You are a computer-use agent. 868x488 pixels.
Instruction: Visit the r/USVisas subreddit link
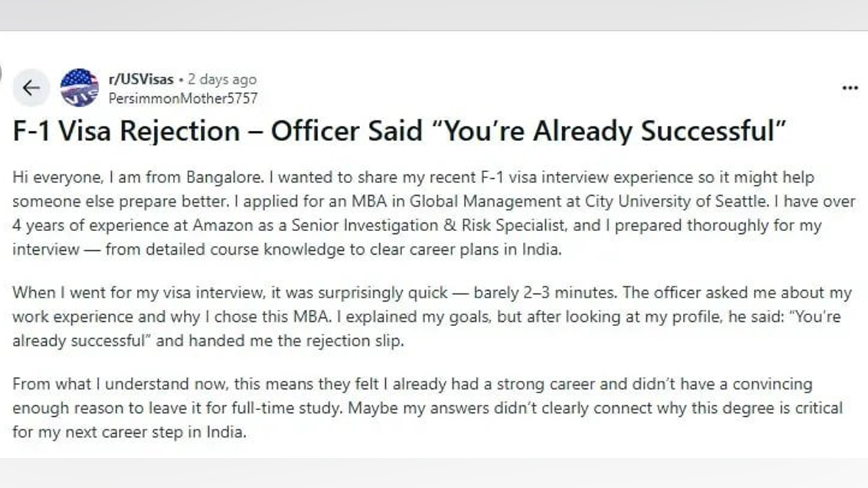[x=141, y=79]
